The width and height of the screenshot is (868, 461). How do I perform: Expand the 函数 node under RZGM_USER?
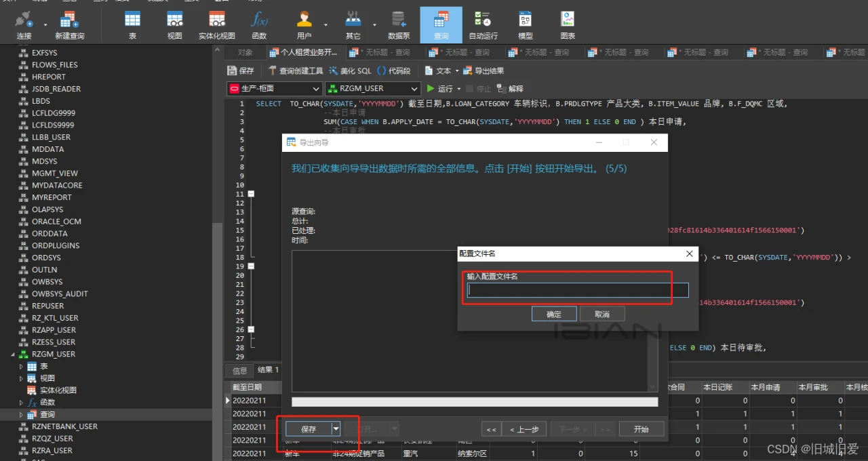[21, 402]
